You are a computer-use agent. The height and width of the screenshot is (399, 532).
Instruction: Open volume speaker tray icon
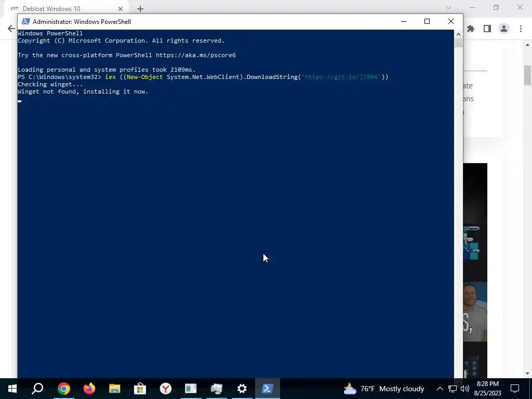465,389
